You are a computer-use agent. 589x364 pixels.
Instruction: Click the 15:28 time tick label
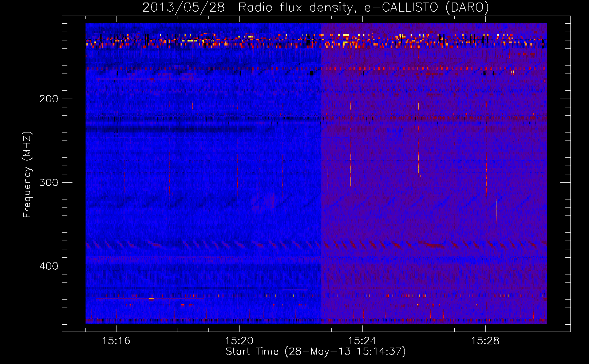point(485,341)
